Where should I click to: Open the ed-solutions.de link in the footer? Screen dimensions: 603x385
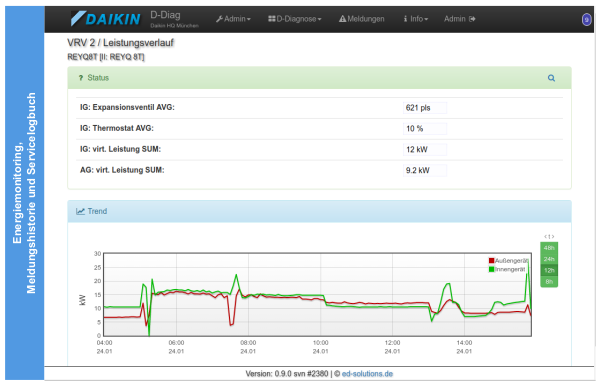(367, 374)
